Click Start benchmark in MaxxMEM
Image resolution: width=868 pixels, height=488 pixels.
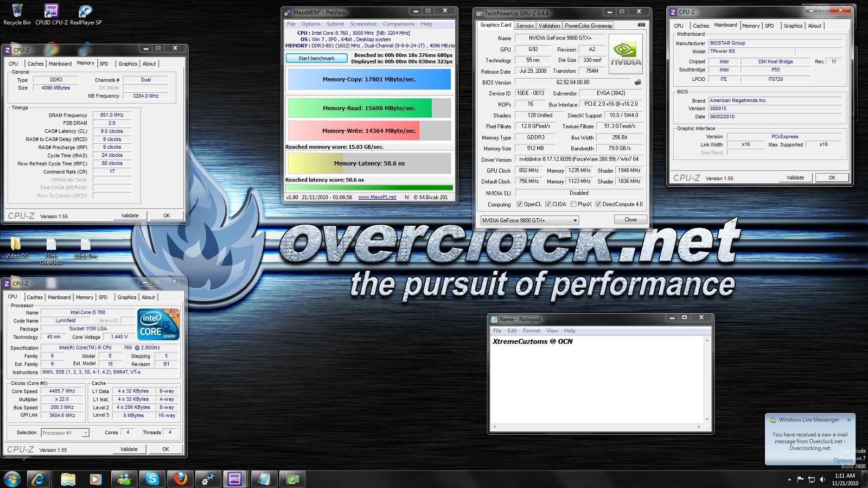(316, 58)
